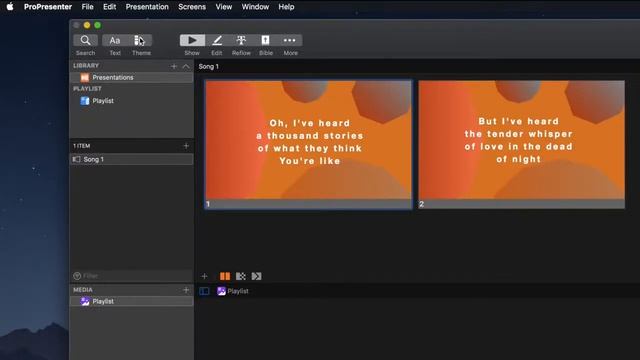640x360 pixels.
Task: Open the Text formatting tool
Action: (115, 40)
